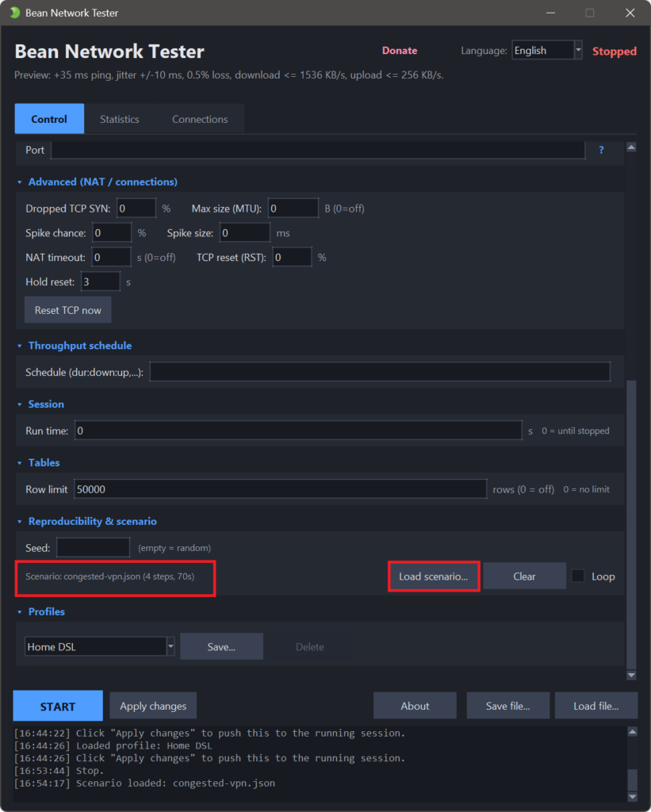Click the Donate link
This screenshot has height=812, width=651.
pos(400,51)
